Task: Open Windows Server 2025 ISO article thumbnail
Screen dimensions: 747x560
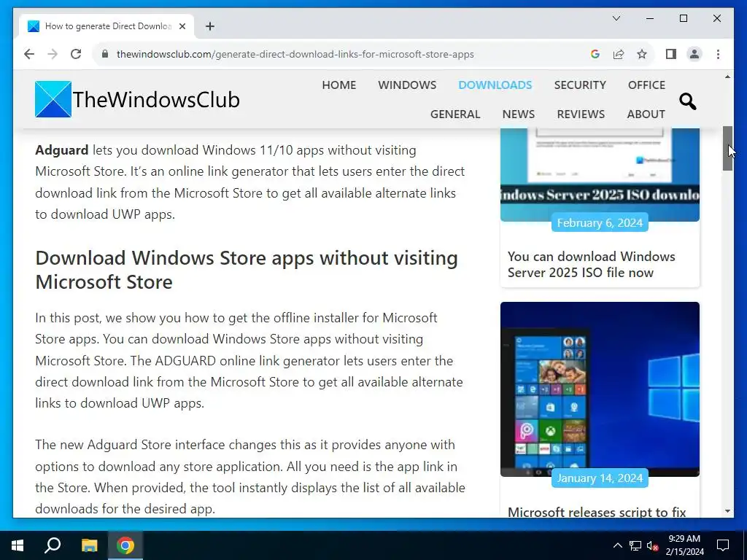Action: click(600, 174)
